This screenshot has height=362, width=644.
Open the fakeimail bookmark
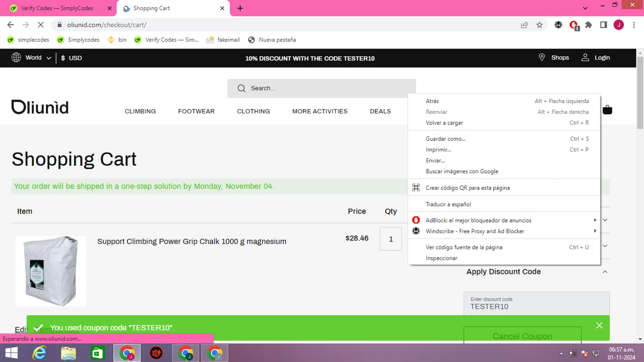point(223,40)
